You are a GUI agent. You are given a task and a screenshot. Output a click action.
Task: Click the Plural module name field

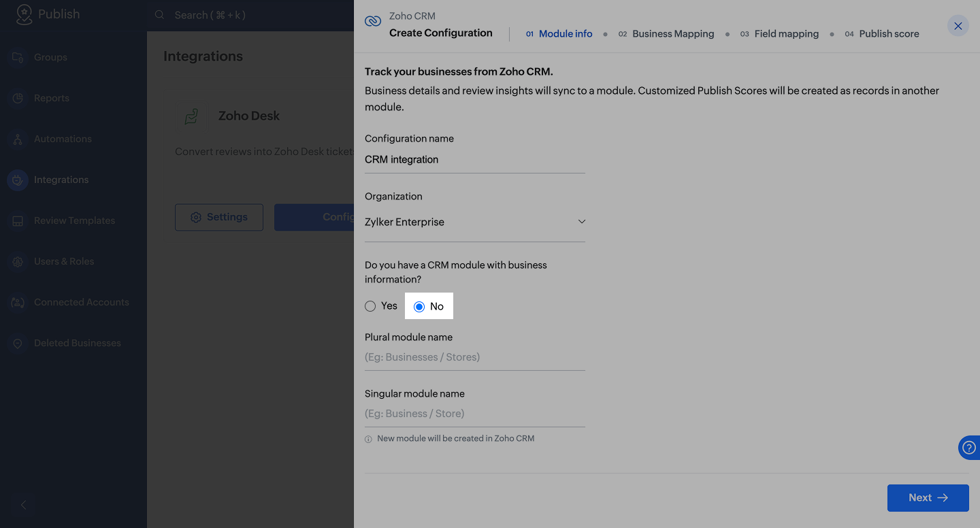coord(475,357)
